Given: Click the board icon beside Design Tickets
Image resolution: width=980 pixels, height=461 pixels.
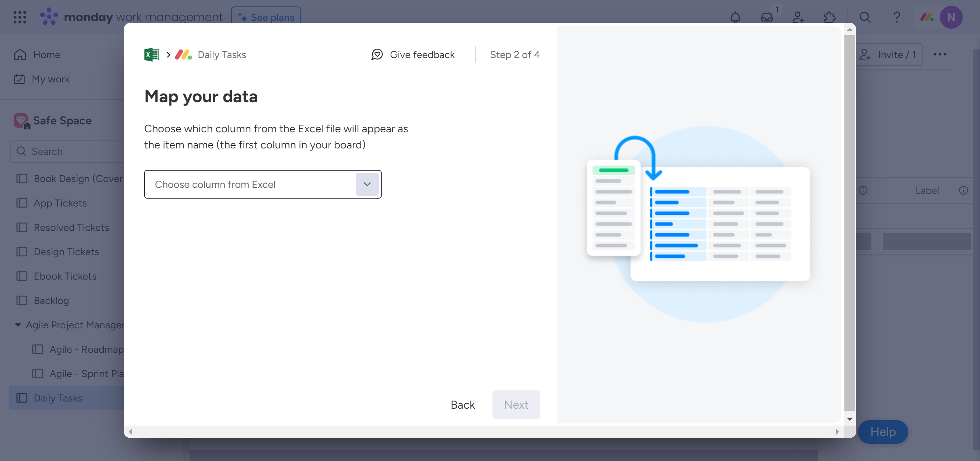Looking at the screenshot, I should pos(22,252).
